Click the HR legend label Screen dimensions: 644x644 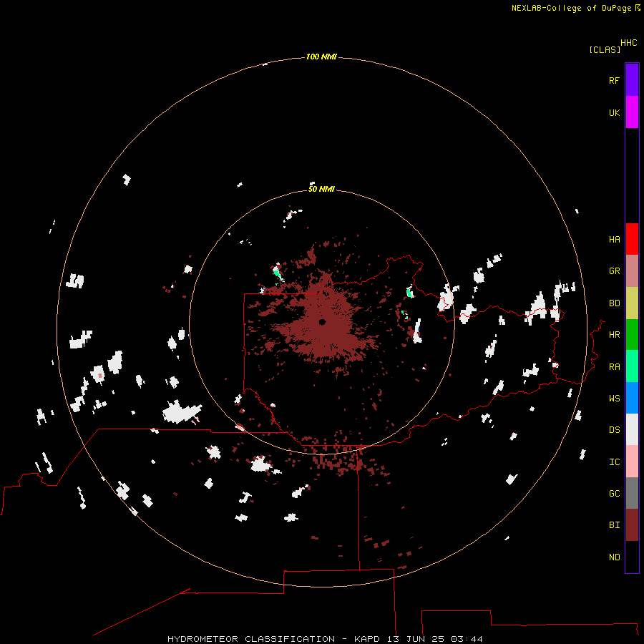(614, 335)
